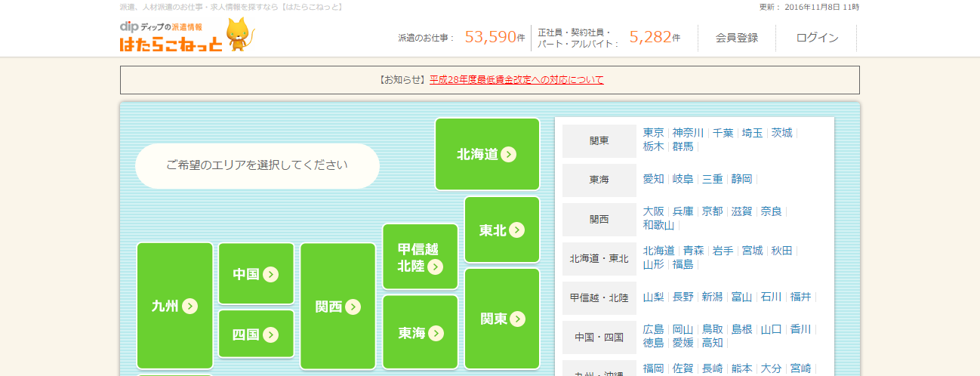Image resolution: width=980 pixels, height=376 pixels.
Task: Click the arrow icon on 中国 tile
Action: [271, 274]
